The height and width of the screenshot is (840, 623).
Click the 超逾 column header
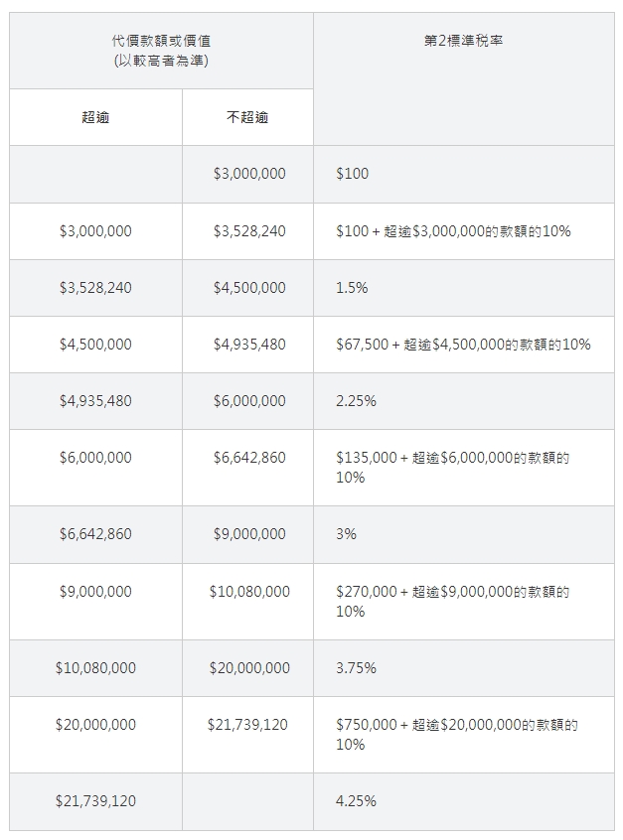[x=95, y=117]
